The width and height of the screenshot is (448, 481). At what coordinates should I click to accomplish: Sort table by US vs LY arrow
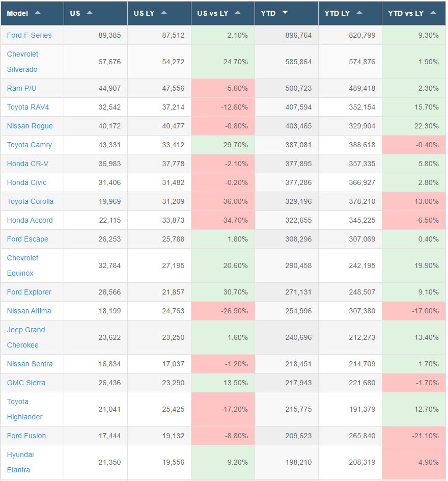(237, 13)
